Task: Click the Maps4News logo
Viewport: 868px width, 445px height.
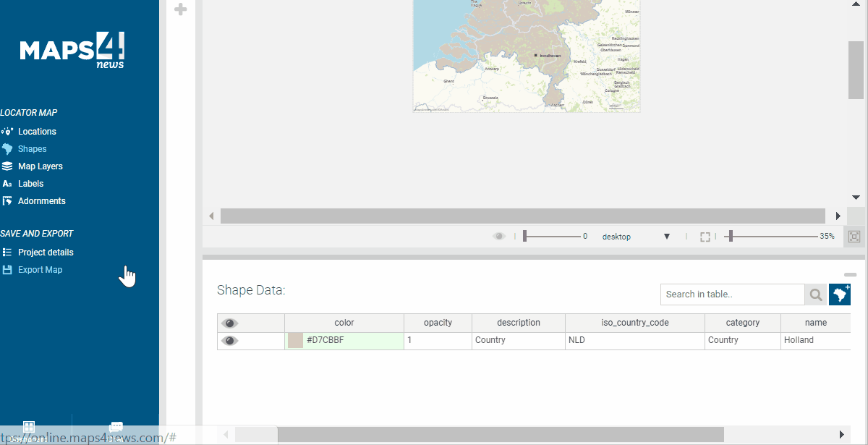Action: click(x=72, y=51)
